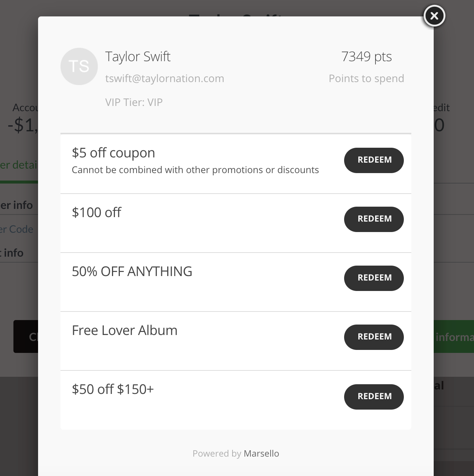Click the Points to spend label
Viewport: 474px width, 476px height.
pos(366,79)
